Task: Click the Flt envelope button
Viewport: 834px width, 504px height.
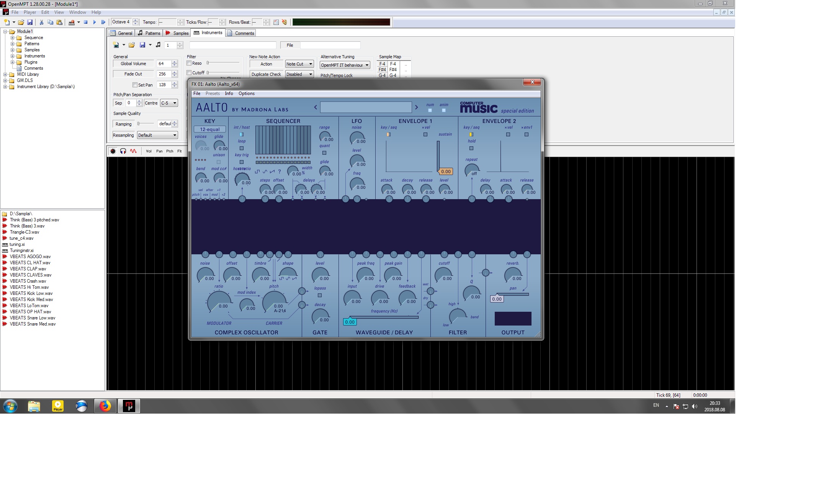Action: point(180,151)
